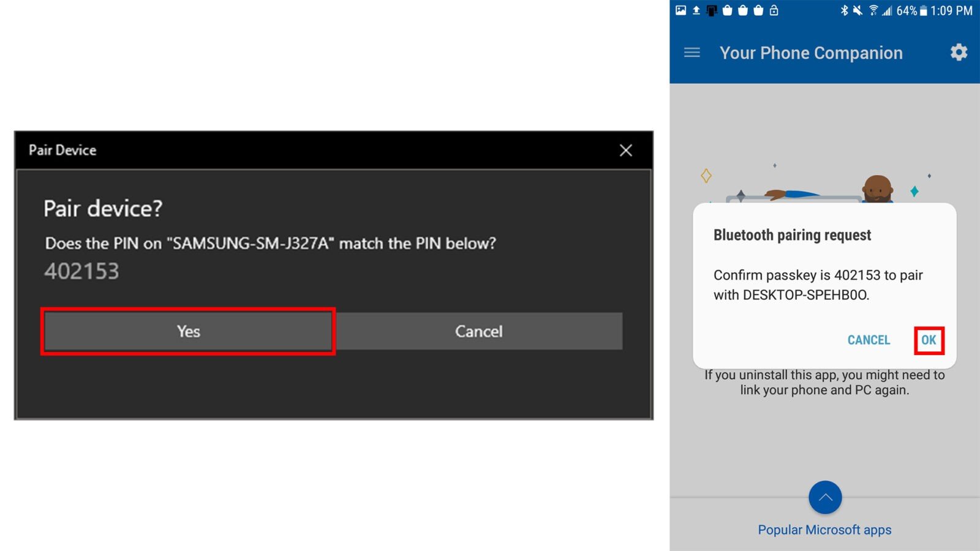The height and width of the screenshot is (551, 980).
Task: Open settings gear in Your Phone Companion
Action: coord(959,53)
